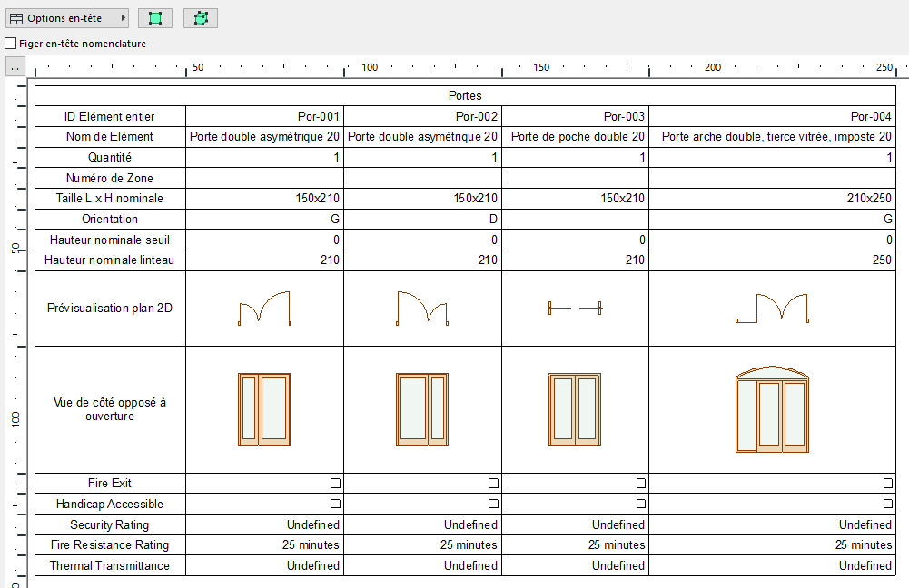Select the Por-002 ID cell
This screenshot has height=588, width=909.
point(422,116)
